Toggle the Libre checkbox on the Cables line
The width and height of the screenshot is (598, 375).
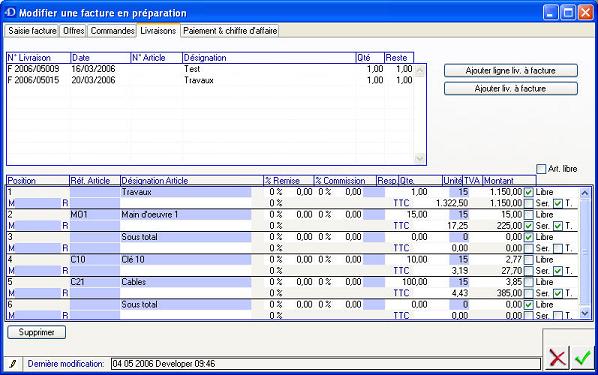pyautogui.click(x=529, y=282)
